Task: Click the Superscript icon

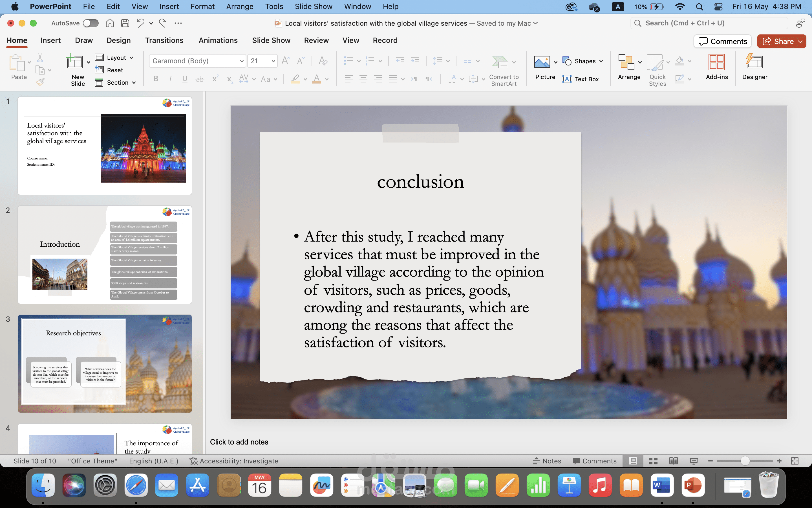Action: pos(215,79)
